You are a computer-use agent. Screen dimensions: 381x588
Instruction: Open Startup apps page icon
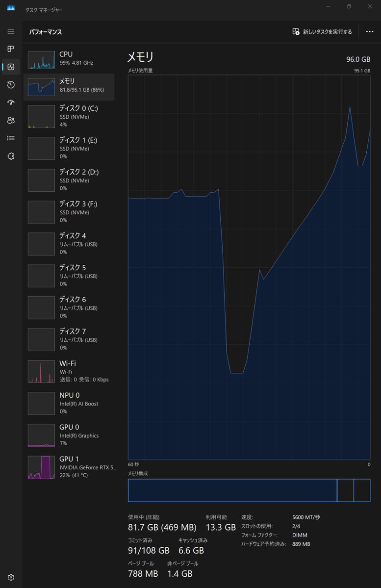tap(11, 102)
